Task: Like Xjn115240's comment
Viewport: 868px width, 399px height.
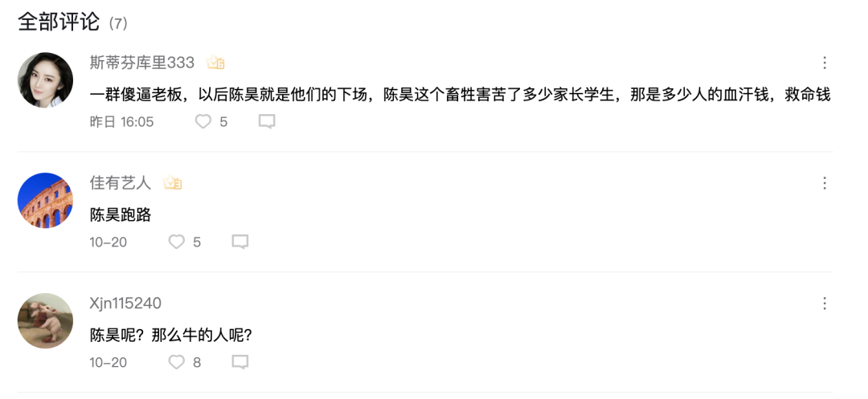Action: point(177,362)
